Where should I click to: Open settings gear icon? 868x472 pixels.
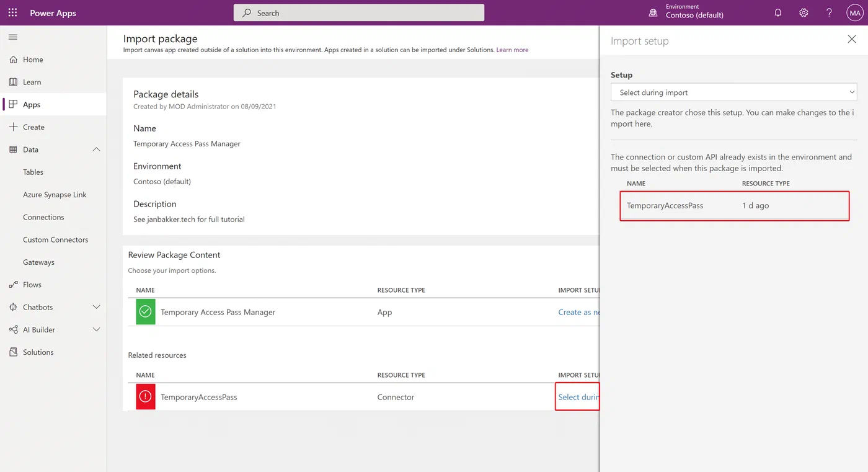(x=804, y=12)
